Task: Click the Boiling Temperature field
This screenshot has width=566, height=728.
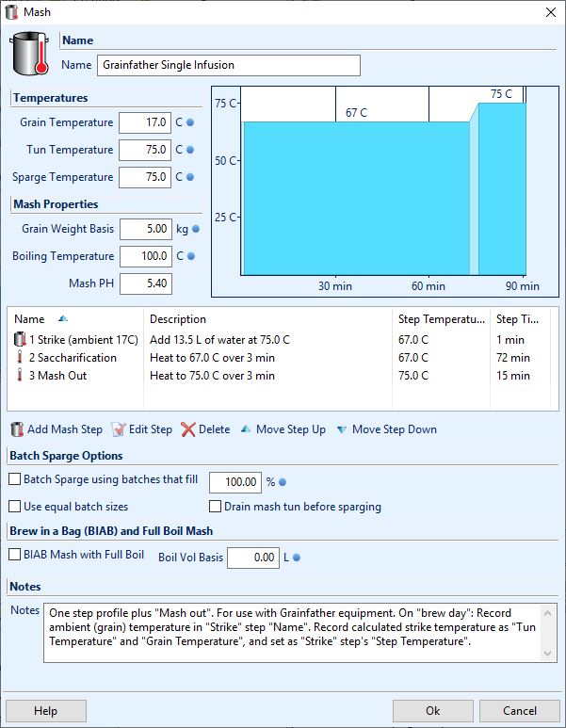Action: (146, 256)
